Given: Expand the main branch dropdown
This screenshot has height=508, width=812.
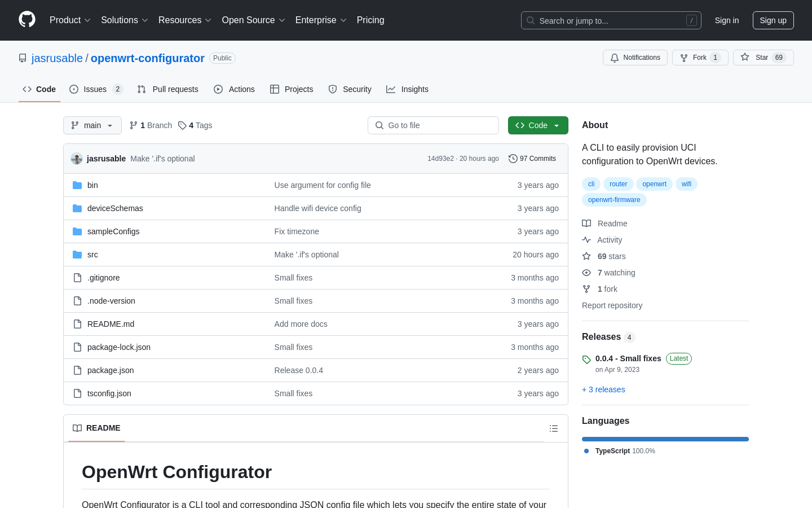Looking at the screenshot, I should tap(92, 125).
